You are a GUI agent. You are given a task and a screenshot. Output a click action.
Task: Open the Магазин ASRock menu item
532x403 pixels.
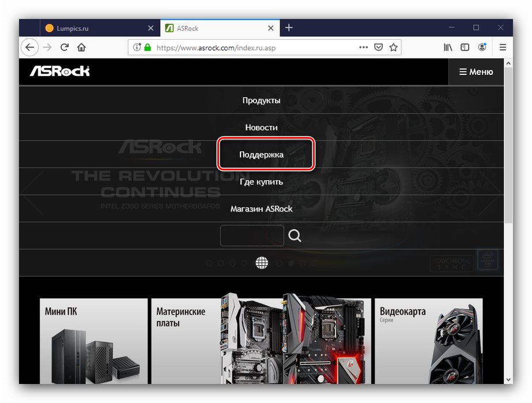(261, 209)
